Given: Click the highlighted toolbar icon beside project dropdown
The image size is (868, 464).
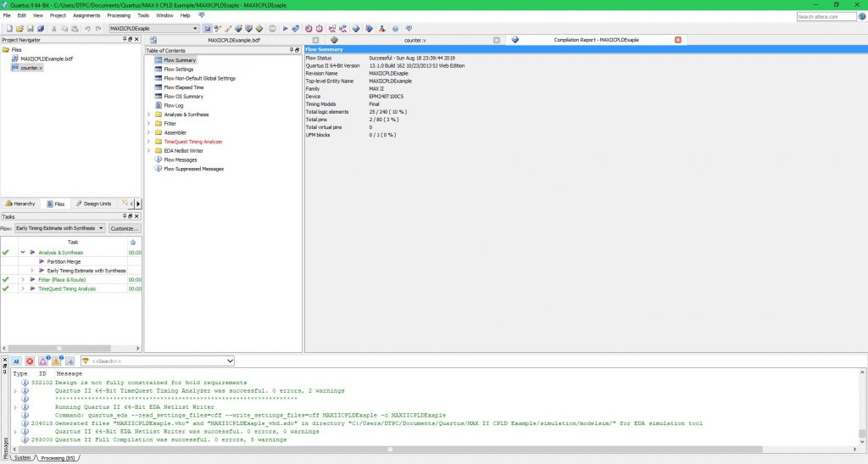Looking at the screenshot, I should (208, 29).
